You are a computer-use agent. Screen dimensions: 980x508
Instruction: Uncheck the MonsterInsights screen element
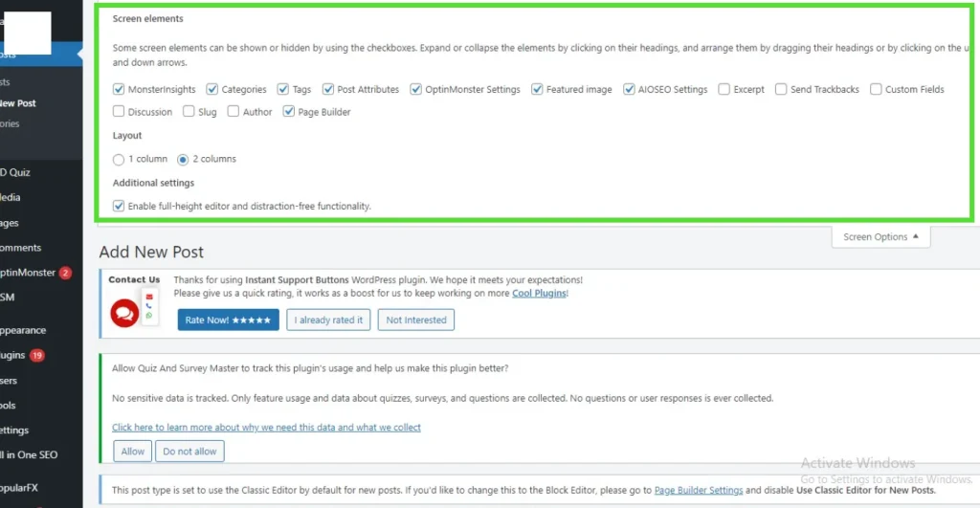tap(119, 89)
